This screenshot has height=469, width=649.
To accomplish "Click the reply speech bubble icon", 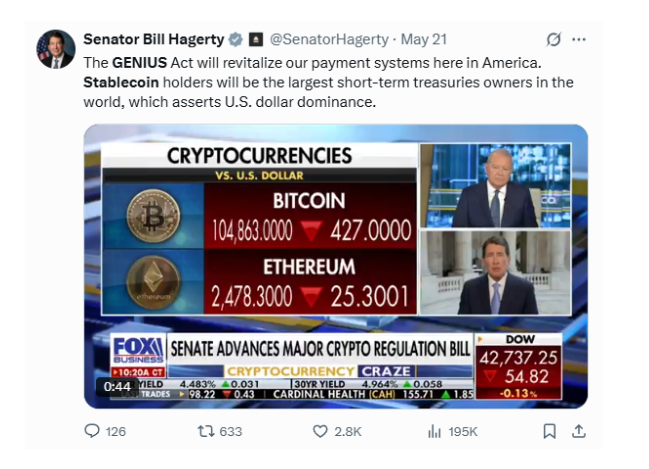I will click(x=92, y=431).
